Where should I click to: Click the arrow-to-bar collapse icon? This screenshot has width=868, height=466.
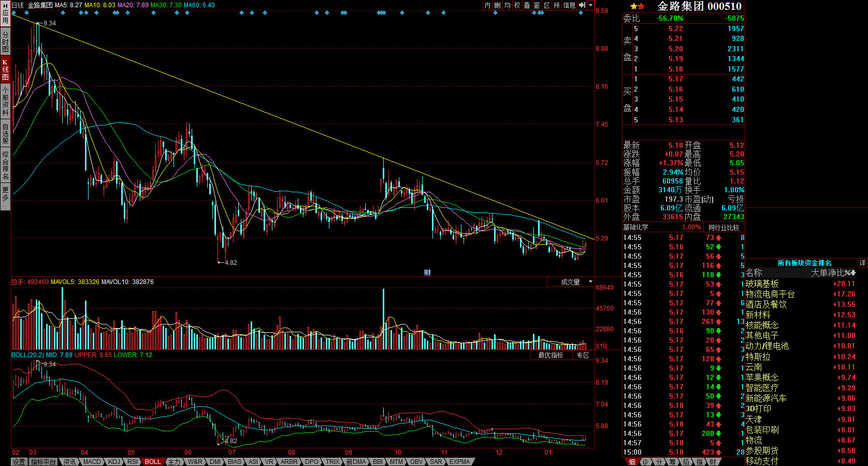pos(582,5)
